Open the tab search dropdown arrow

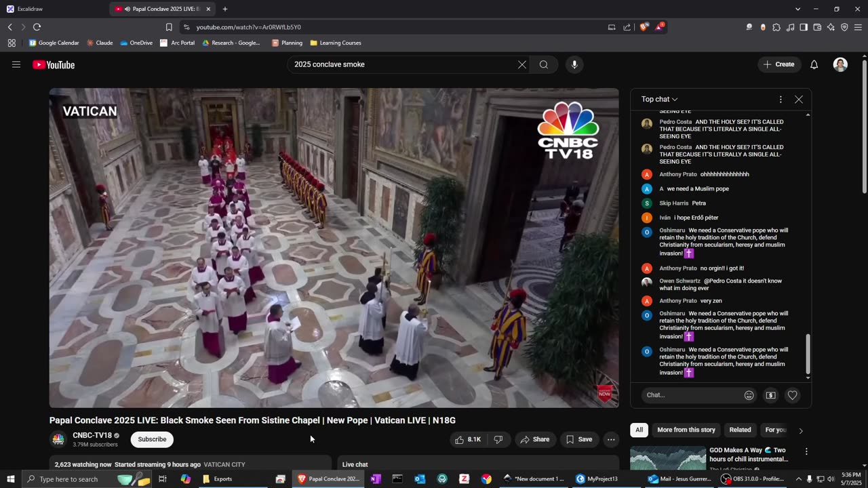[797, 9]
